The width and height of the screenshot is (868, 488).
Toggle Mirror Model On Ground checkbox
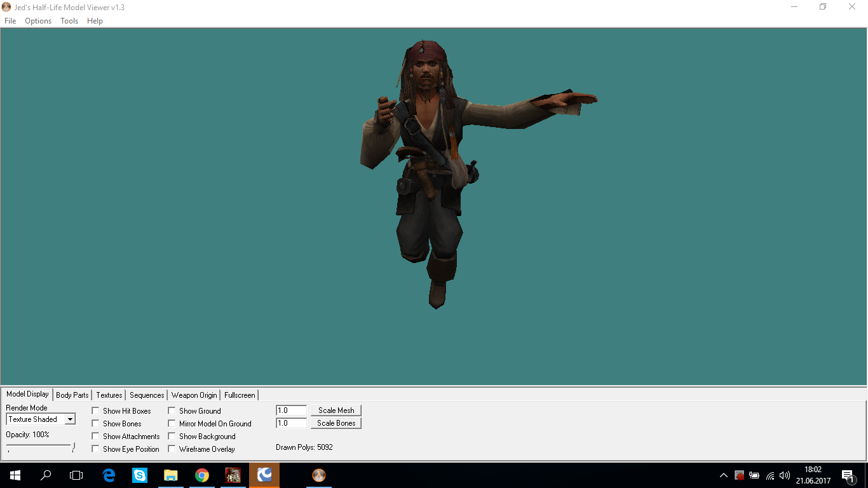coord(172,424)
